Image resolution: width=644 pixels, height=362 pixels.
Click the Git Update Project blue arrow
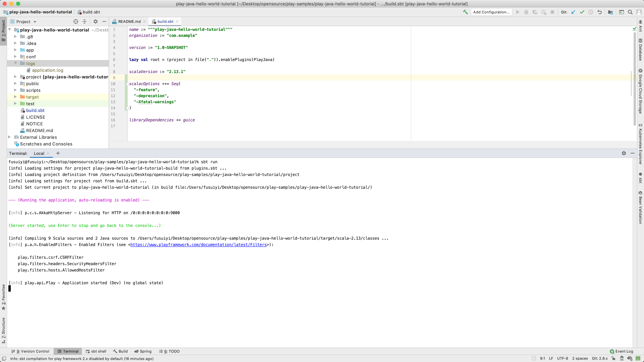click(574, 12)
